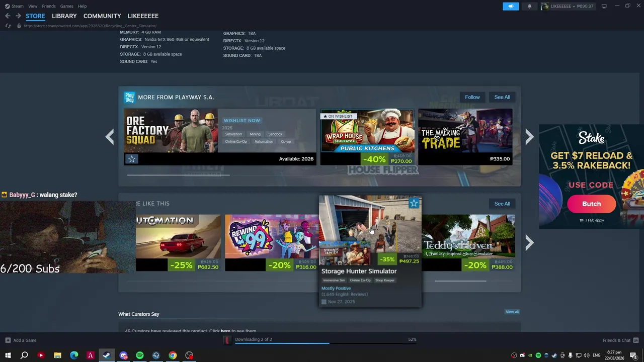Click the Butch code button in Stake ad
644x362 pixels.
tap(591, 204)
